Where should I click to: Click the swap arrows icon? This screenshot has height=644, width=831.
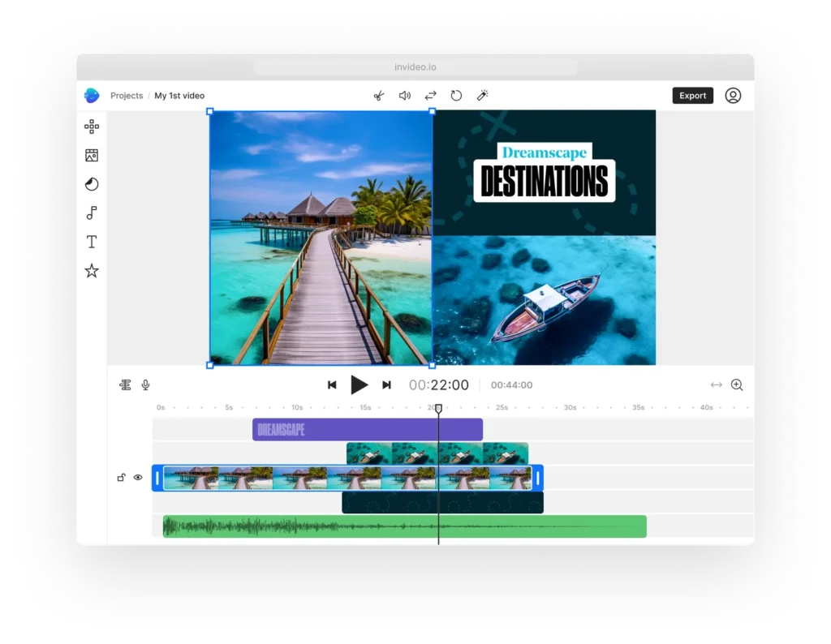point(430,96)
